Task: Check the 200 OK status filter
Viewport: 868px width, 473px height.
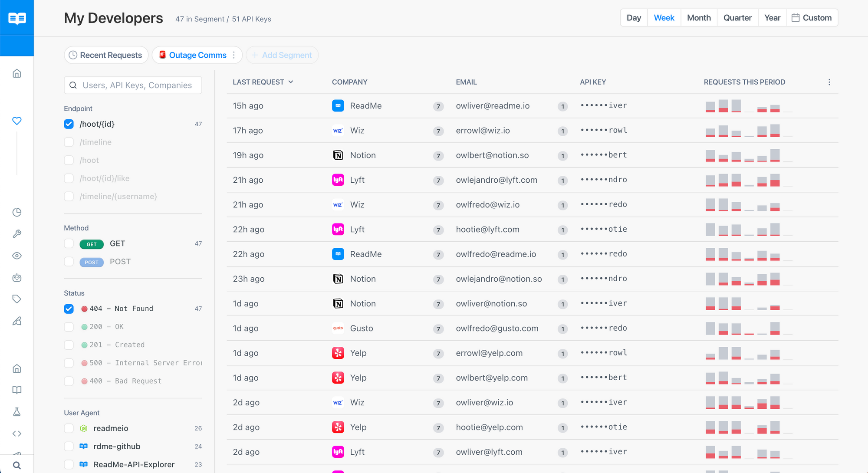Action: click(69, 327)
